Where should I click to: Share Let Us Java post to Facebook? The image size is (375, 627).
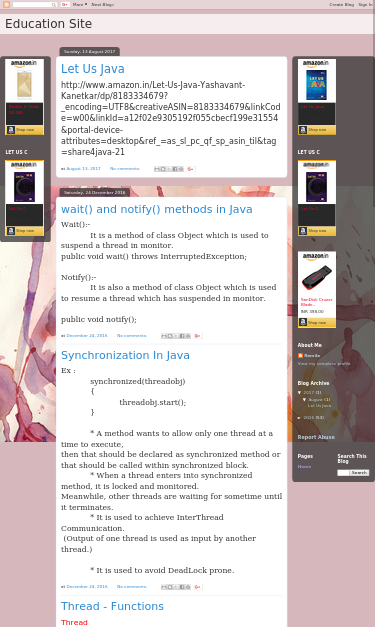(x=175, y=169)
